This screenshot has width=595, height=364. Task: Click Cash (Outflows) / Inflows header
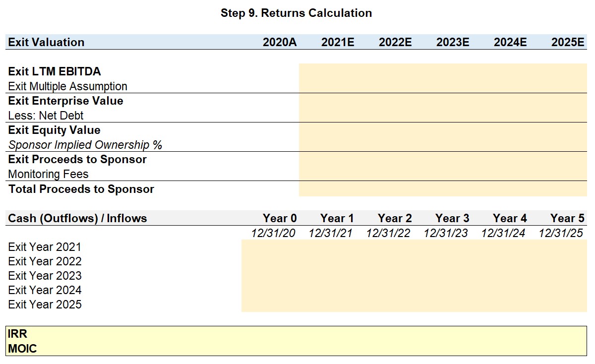pos(78,218)
